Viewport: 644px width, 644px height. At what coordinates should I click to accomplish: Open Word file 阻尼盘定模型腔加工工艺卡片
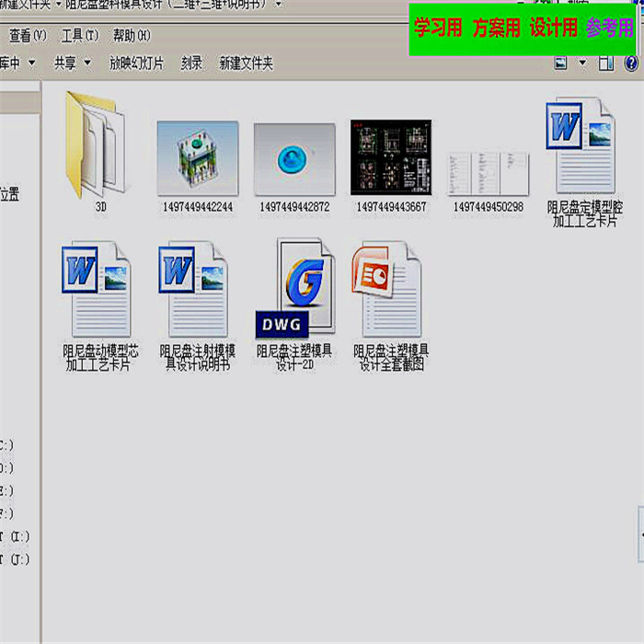pos(581,145)
